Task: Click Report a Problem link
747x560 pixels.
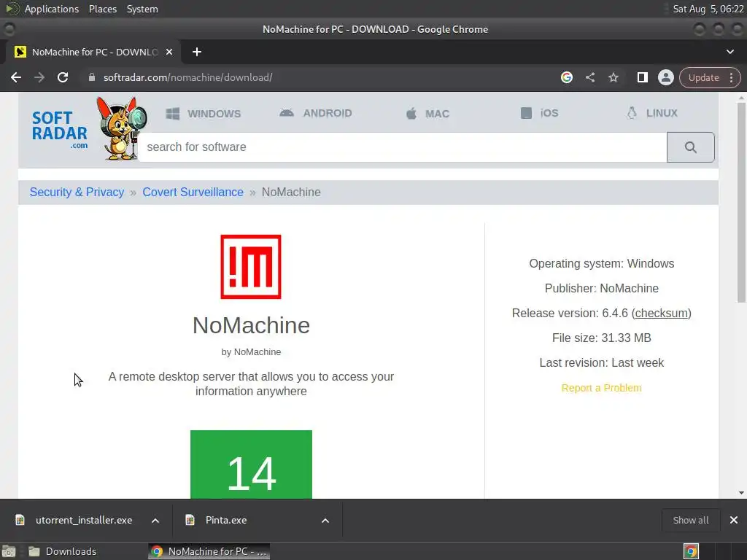Action: click(x=601, y=388)
